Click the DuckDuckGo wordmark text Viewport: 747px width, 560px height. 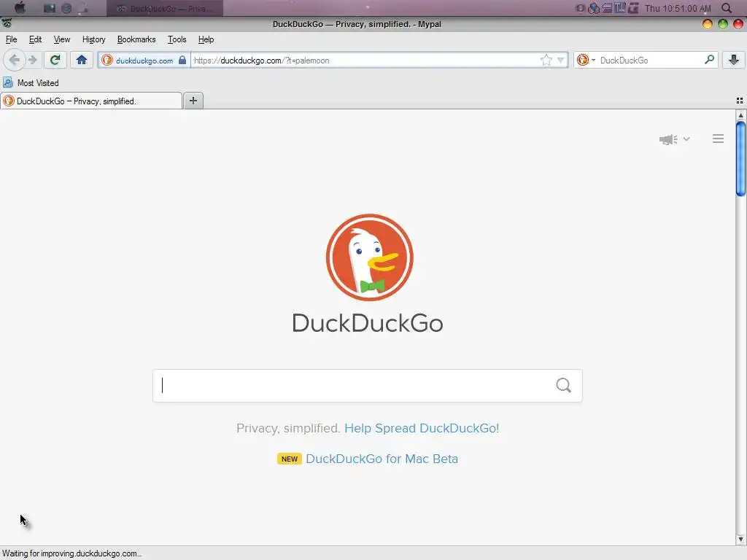point(368,323)
